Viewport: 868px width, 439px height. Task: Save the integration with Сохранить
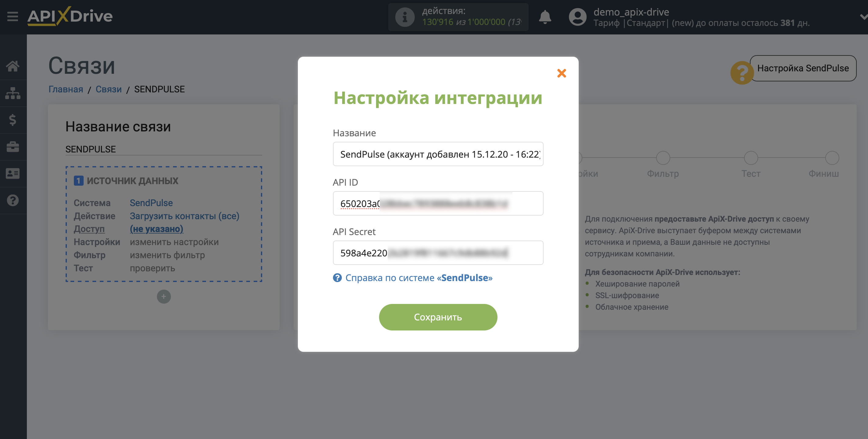[438, 317]
